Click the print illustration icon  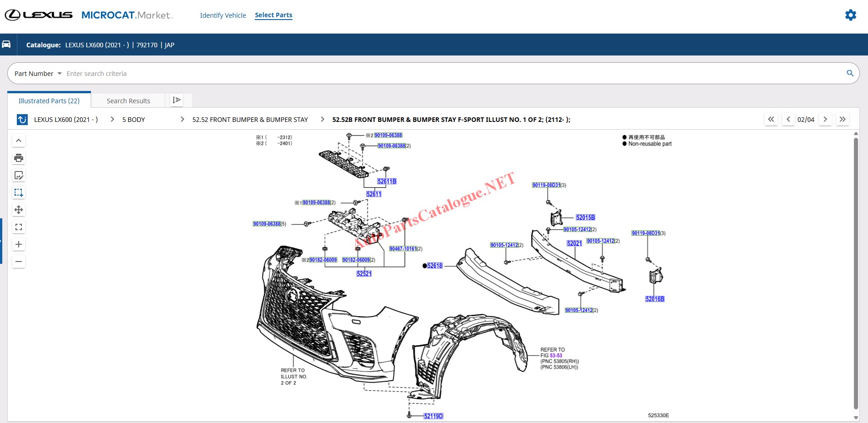(x=19, y=158)
